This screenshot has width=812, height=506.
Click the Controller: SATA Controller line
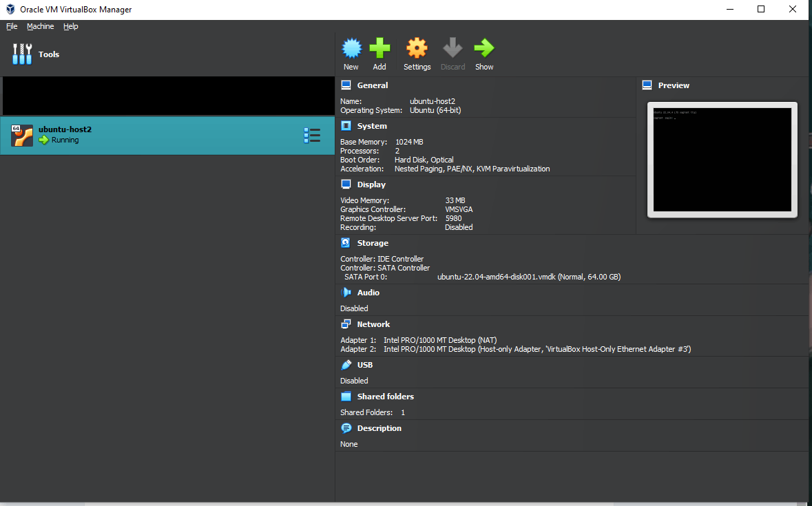(385, 268)
